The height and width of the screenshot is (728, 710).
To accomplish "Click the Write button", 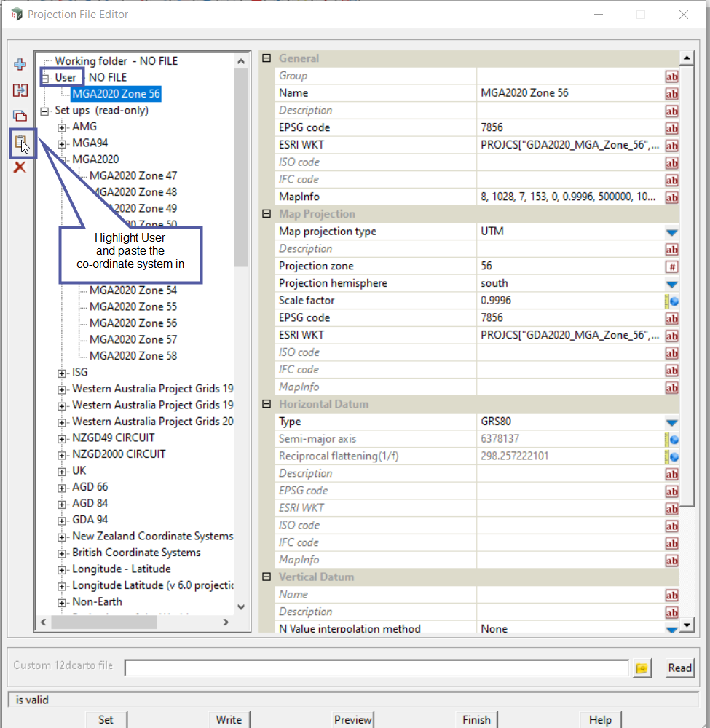I will 229,719.
